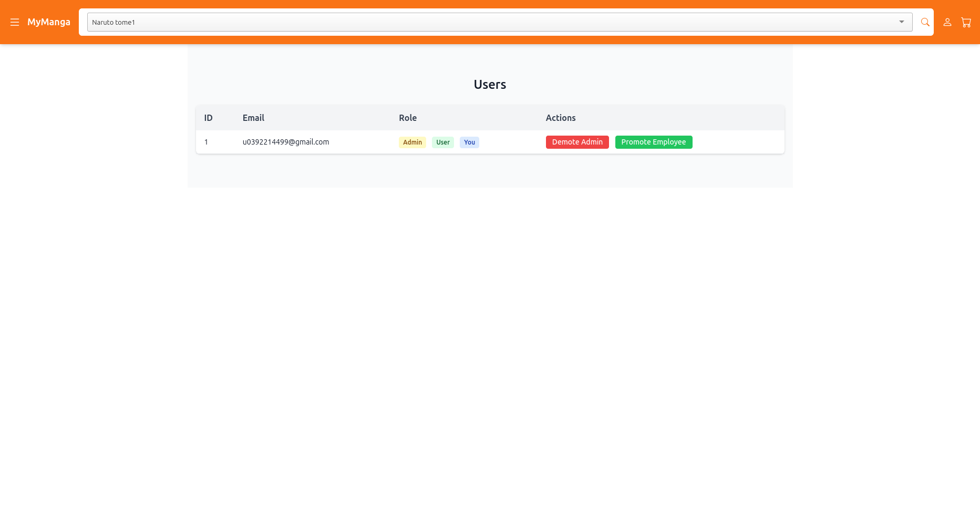
Task: Click the Actions column header
Action: (x=560, y=118)
